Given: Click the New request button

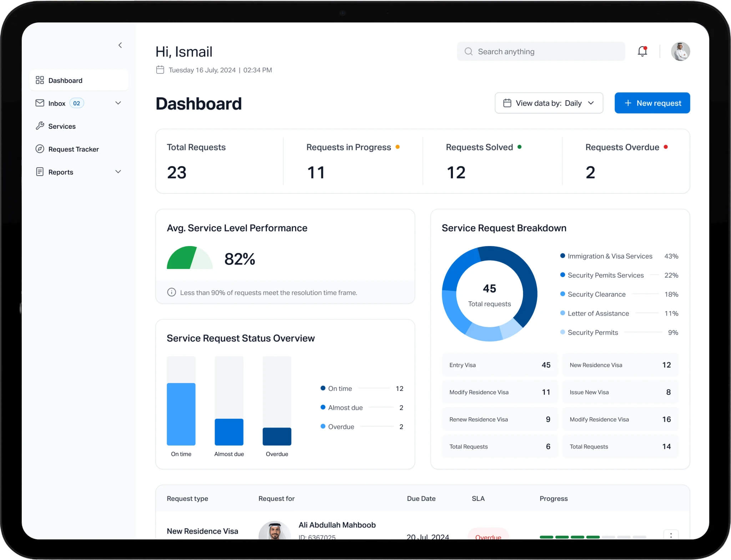Looking at the screenshot, I should (x=652, y=103).
